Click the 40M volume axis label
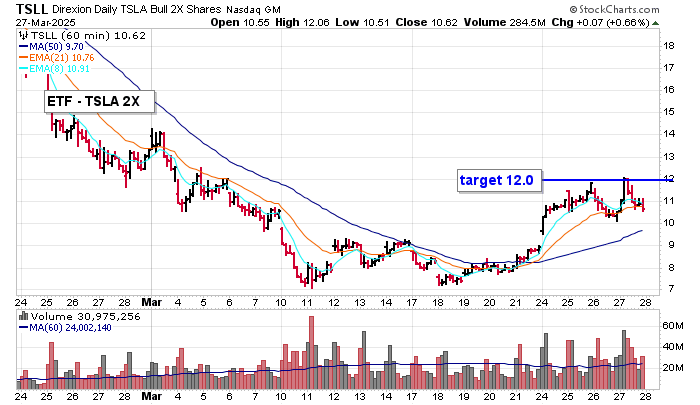Viewport: 700px width, 405px height. click(x=673, y=347)
